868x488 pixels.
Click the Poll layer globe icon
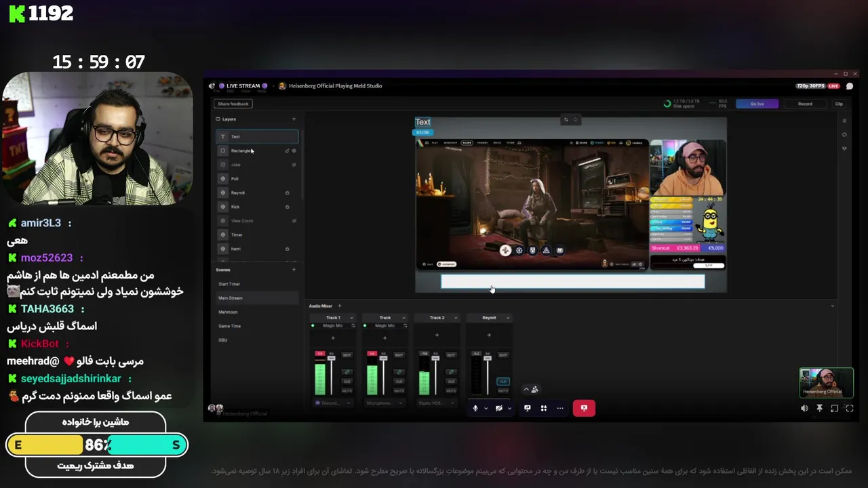click(x=222, y=178)
